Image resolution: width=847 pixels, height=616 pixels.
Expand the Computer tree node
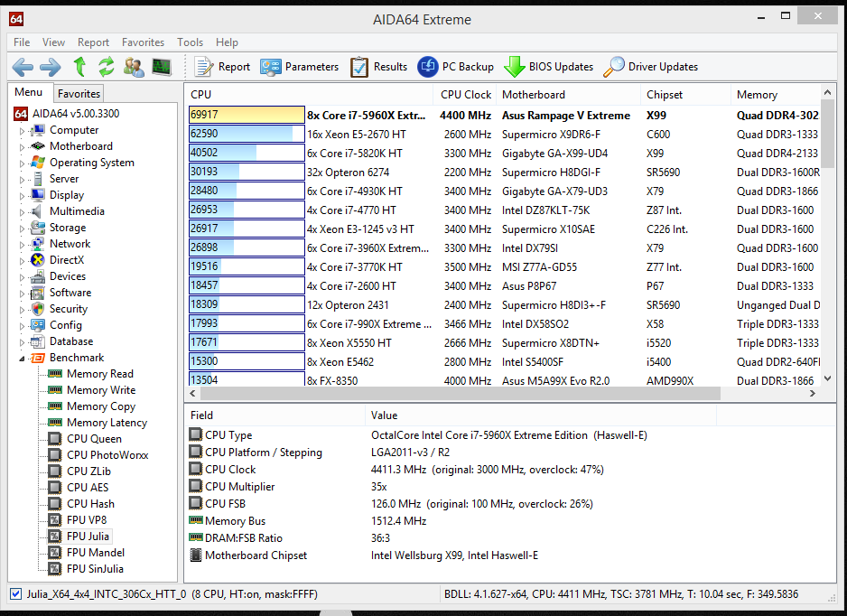[x=22, y=131]
